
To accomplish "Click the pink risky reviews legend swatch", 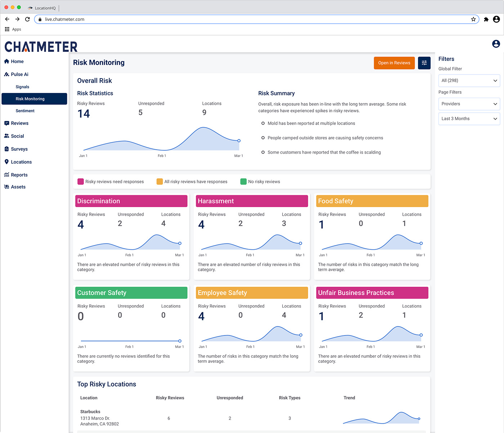I will 81,182.
